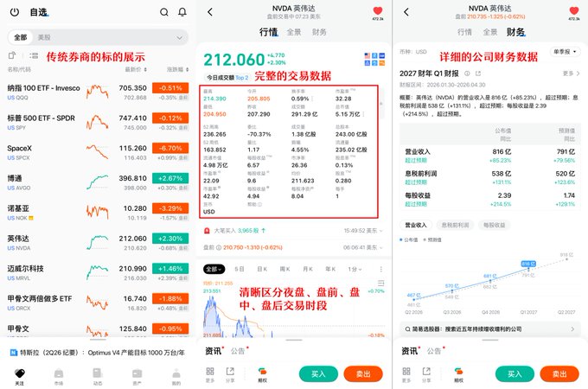Open 期权 options icon on the 财务 screen

coord(458,374)
